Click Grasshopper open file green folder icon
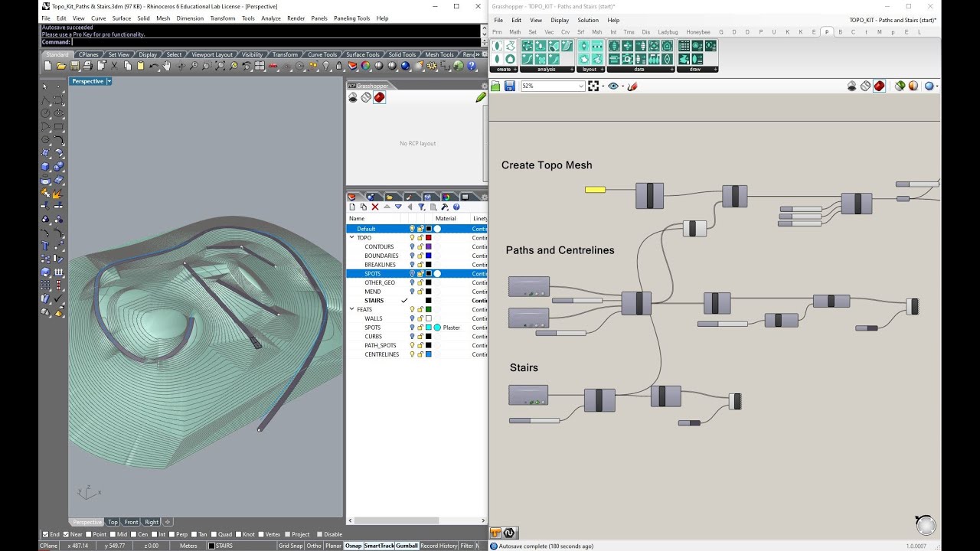The width and height of the screenshot is (980, 551). 496,86
